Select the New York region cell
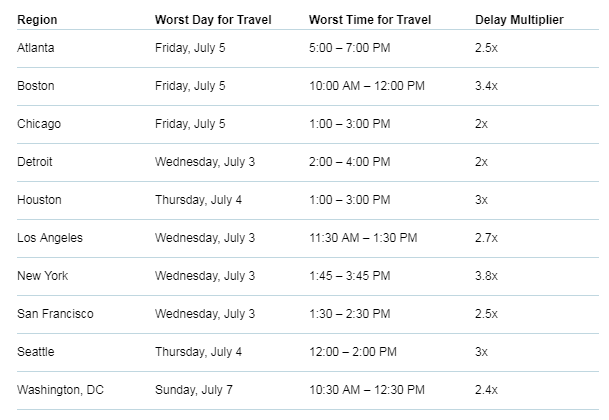This screenshot has width=609, height=420. 42,276
